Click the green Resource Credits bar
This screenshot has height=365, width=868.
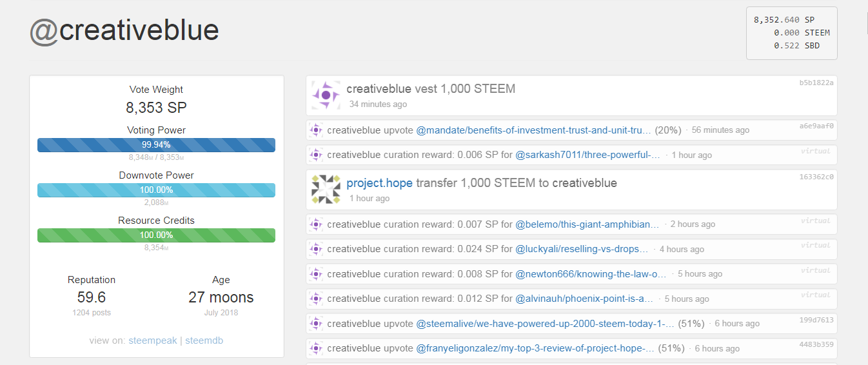pos(157,235)
